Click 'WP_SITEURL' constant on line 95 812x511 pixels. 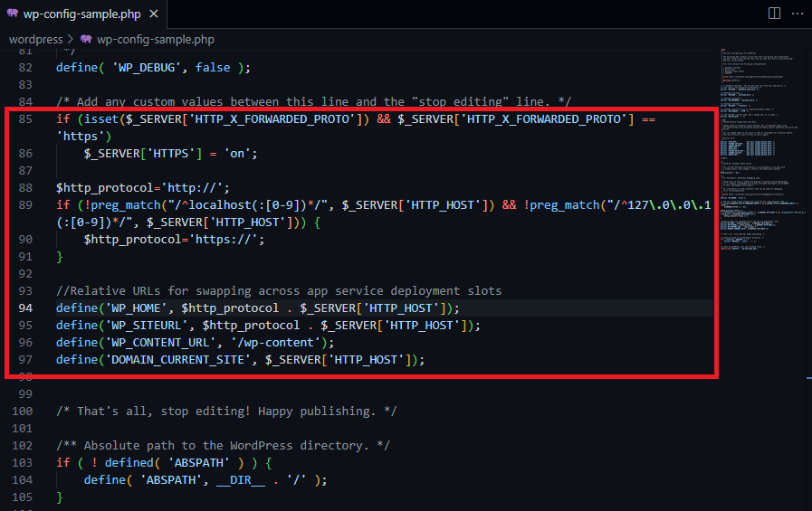(x=147, y=326)
